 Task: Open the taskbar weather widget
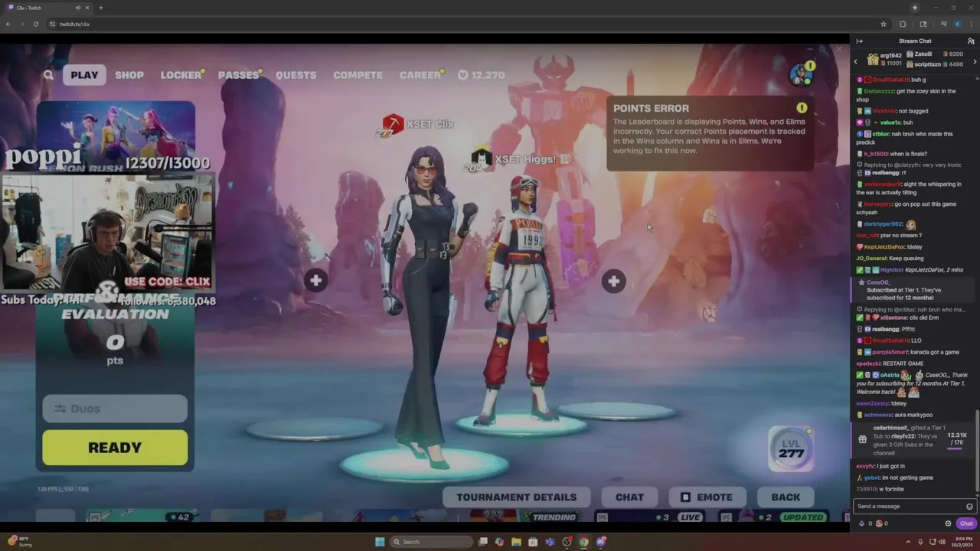(x=20, y=542)
